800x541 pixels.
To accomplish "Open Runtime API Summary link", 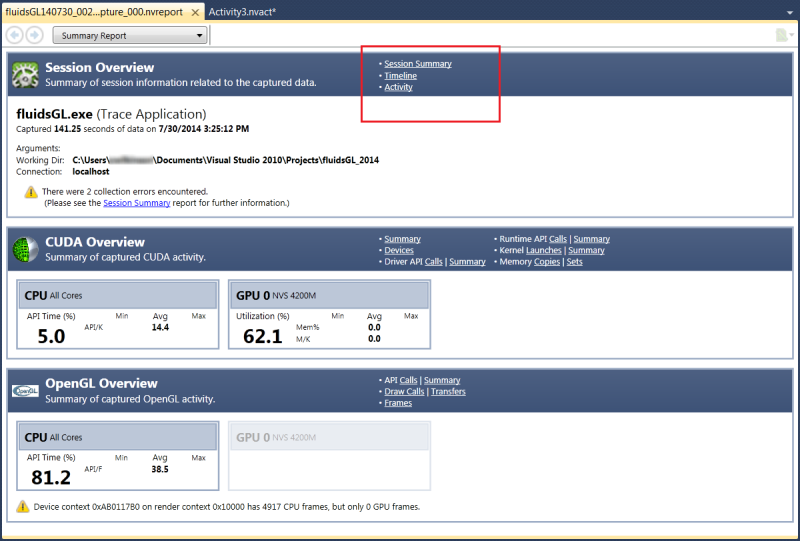I will coord(591,239).
